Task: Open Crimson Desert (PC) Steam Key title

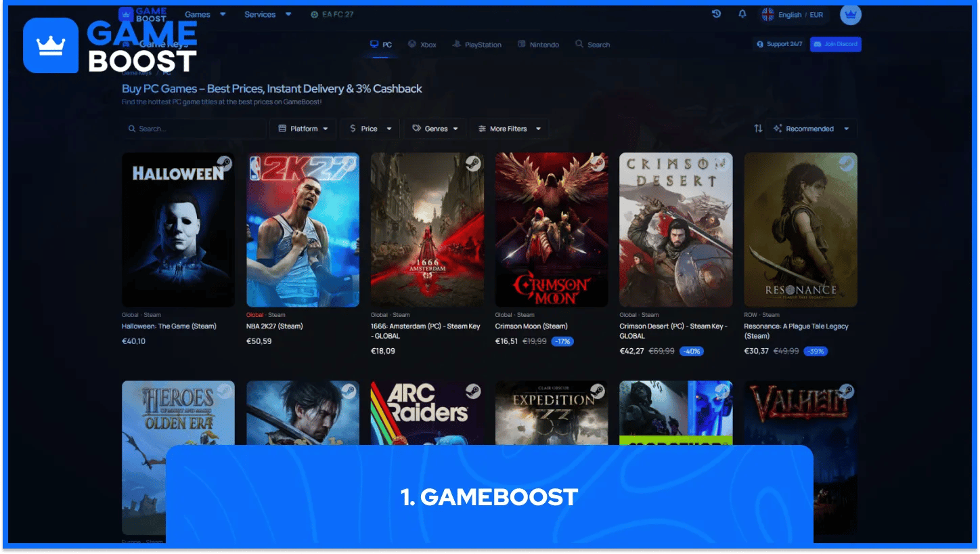Action: (x=673, y=331)
